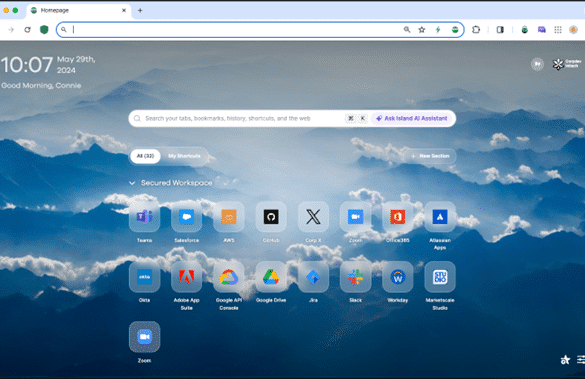
Task: Click the lightning bolt icon in address bar
Action: tap(438, 29)
